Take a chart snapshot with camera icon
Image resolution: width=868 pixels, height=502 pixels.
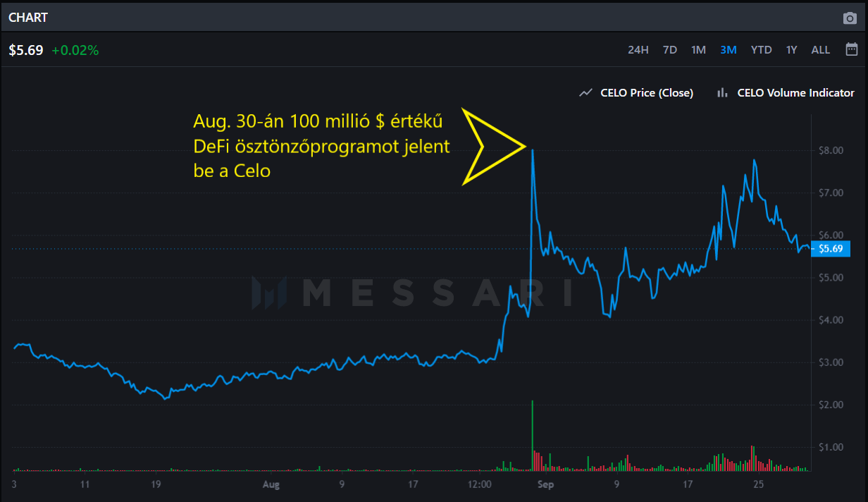pyautogui.click(x=850, y=18)
